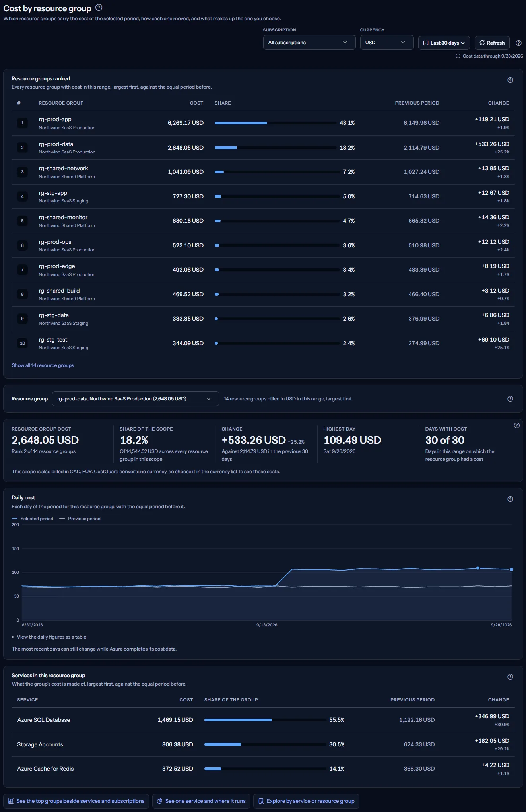
Task: Click the last data point on the daily cost chart
Action: (512, 569)
